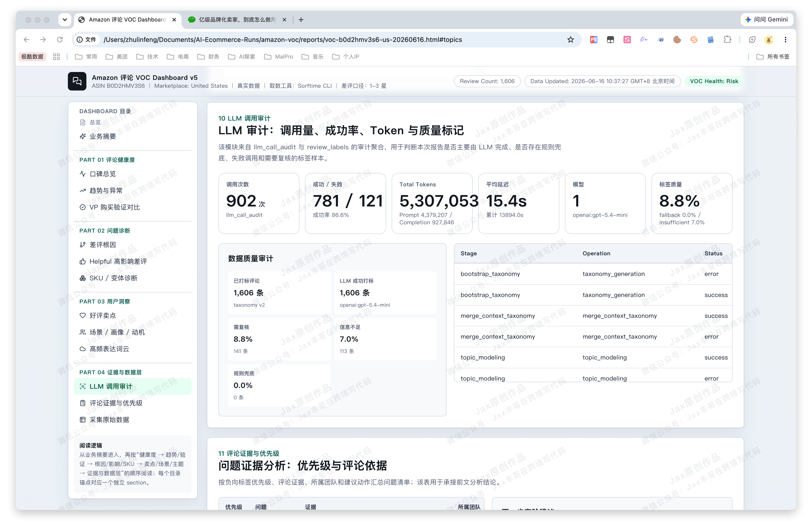Open the extensions puzzle icon

tap(727, 40)
